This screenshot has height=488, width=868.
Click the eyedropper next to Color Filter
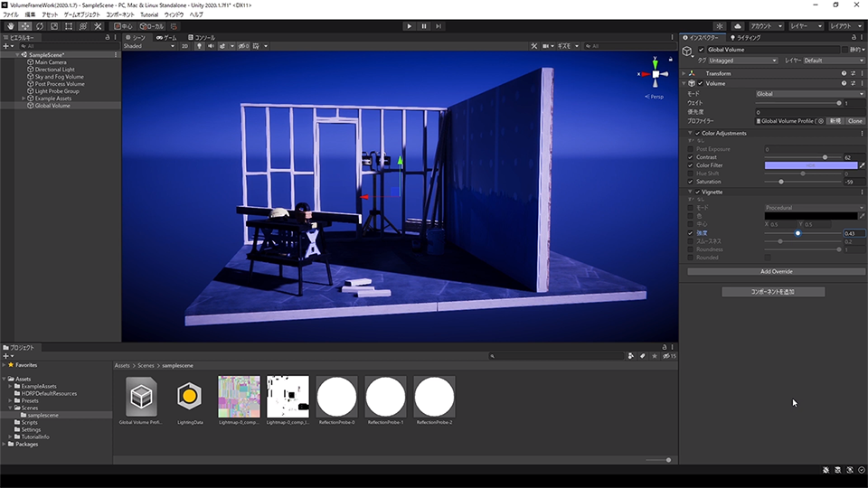862,165
